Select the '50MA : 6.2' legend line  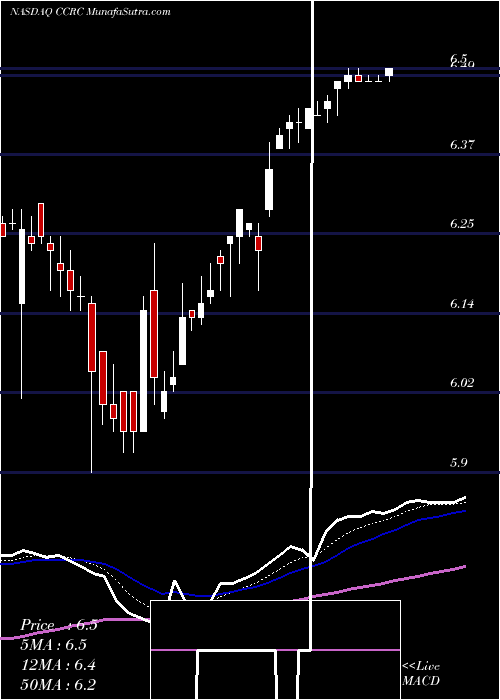[58, 684]
